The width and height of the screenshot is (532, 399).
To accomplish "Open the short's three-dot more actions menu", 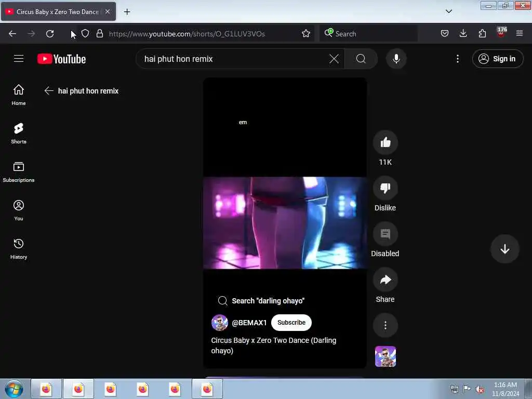I will point(385,325).
